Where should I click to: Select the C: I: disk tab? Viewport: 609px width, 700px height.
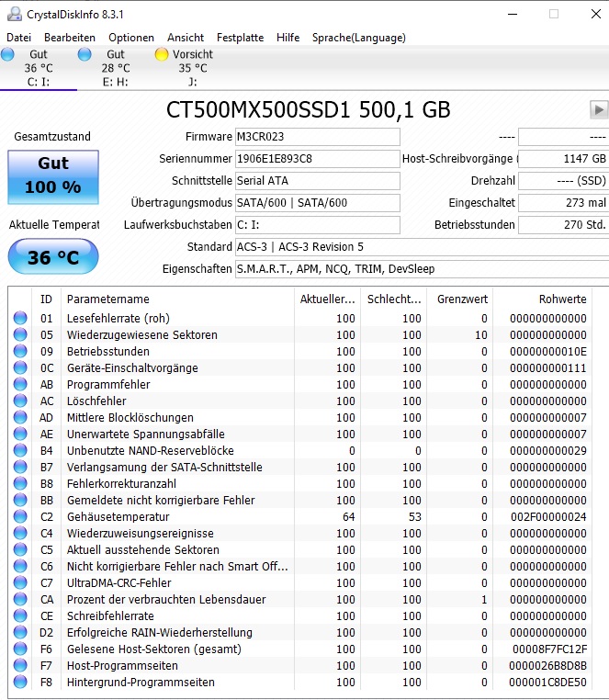(x=39, y=68)
